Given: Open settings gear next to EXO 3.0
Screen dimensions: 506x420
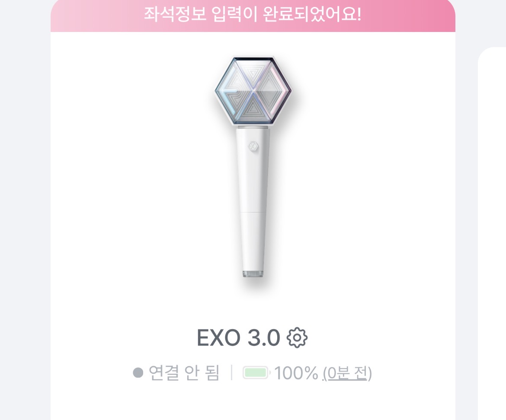Looking at the screenshot, I should tap(297, 337).
